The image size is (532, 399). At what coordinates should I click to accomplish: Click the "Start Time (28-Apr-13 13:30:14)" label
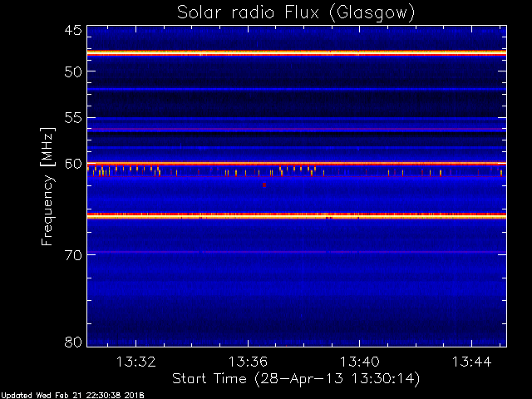point(296,379)
